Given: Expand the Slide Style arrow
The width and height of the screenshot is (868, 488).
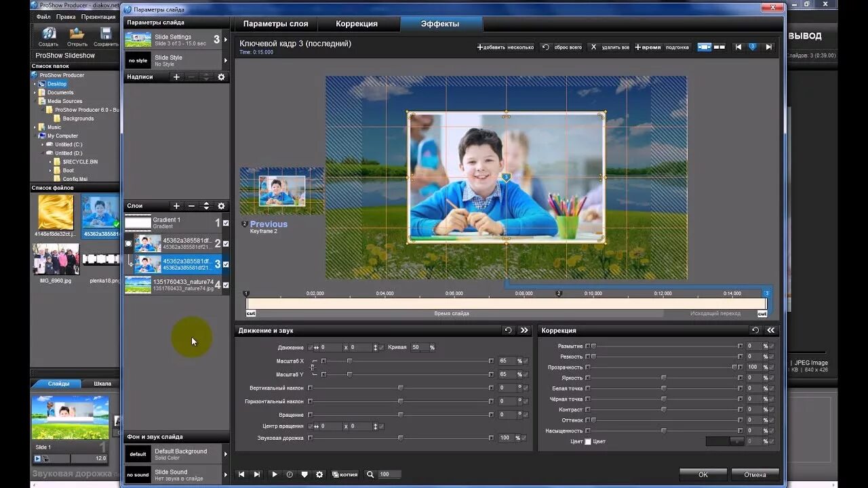Looking at the screenshot, I should pyautogui.click(x=226, y=60).
